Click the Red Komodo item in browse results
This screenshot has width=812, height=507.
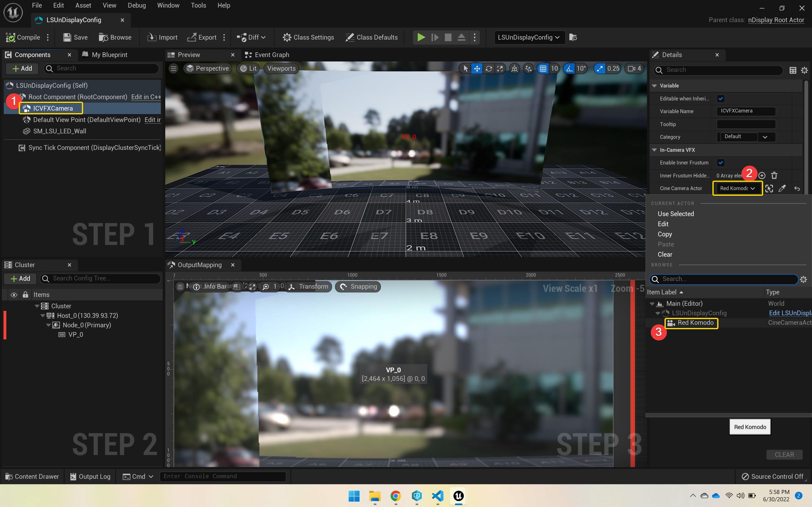coord(695,323)
